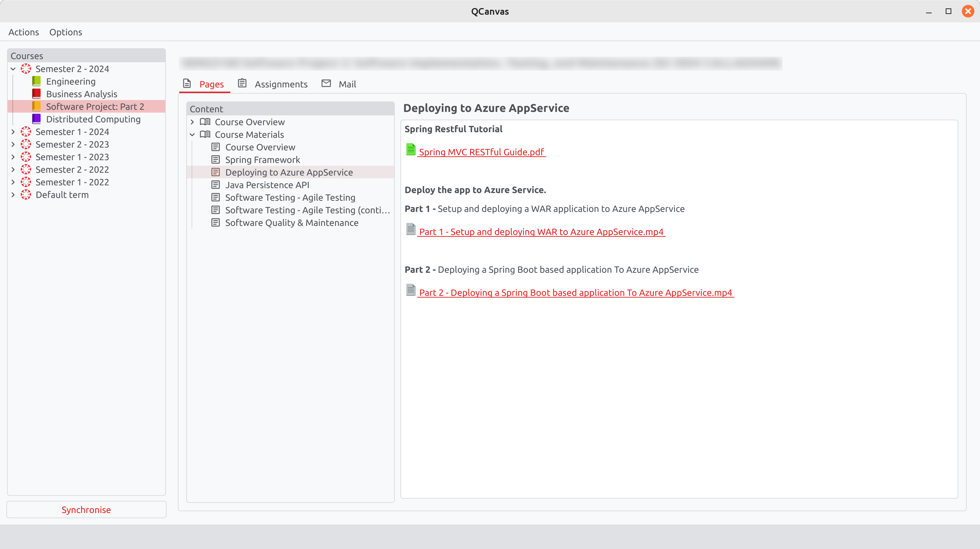The image size is (980, 549).
Task: Open the Actions menu
Action: (23, 32)
